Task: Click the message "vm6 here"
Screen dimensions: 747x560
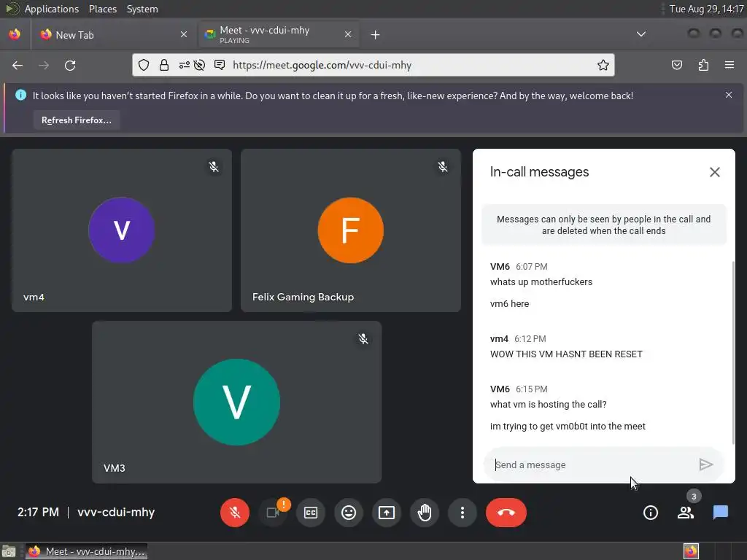Action: [509, 304]
